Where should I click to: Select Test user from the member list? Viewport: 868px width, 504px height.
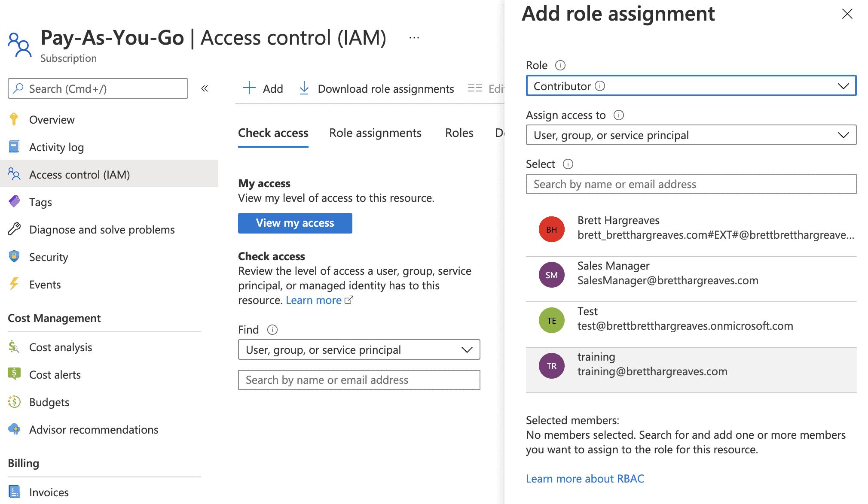[x=691, y=325]
